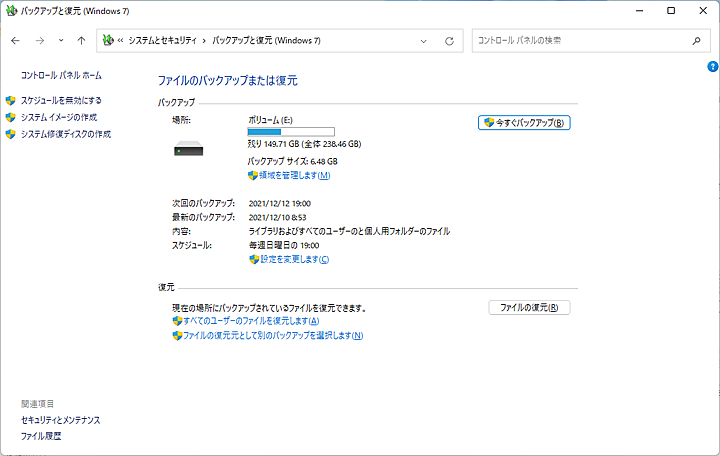Open ファイル履歴 related link
The image size is (720, 456).
tap(41, 436)
